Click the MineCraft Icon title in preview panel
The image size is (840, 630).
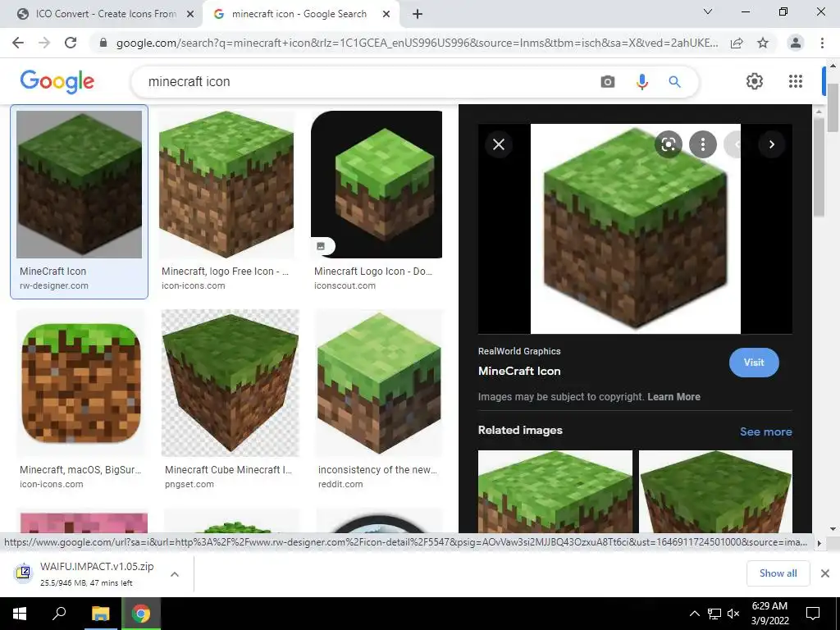pos(519,371)
